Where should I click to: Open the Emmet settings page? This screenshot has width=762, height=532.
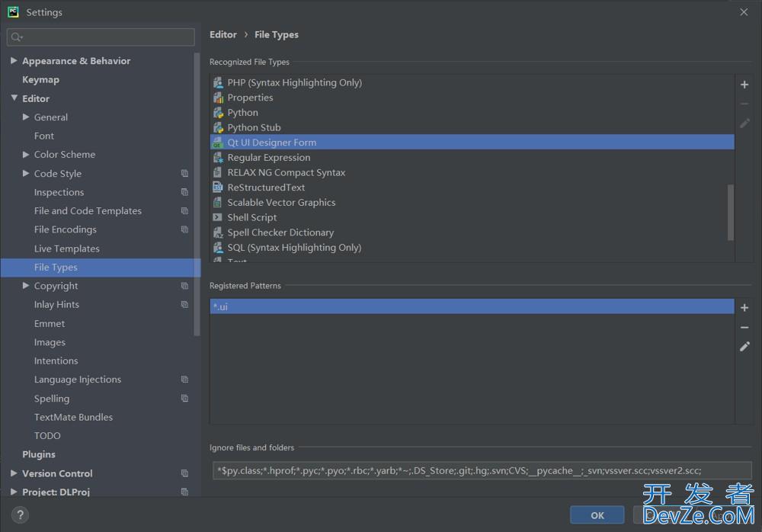point(49,323)
